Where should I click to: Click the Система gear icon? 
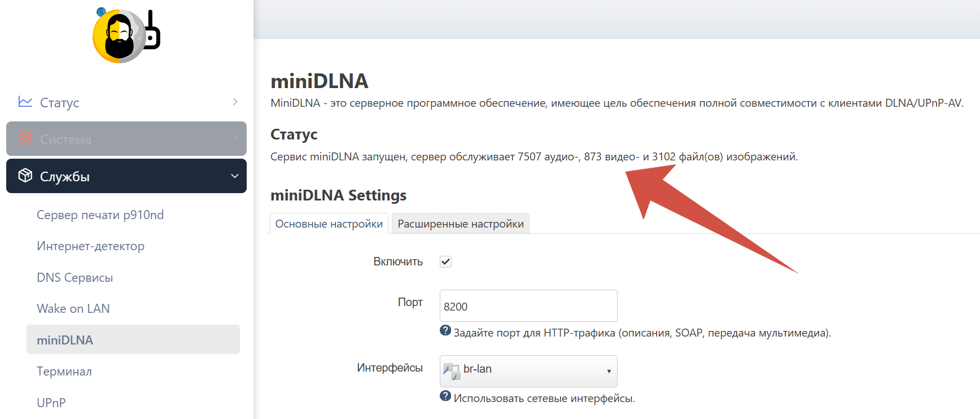tap(25, 138)
